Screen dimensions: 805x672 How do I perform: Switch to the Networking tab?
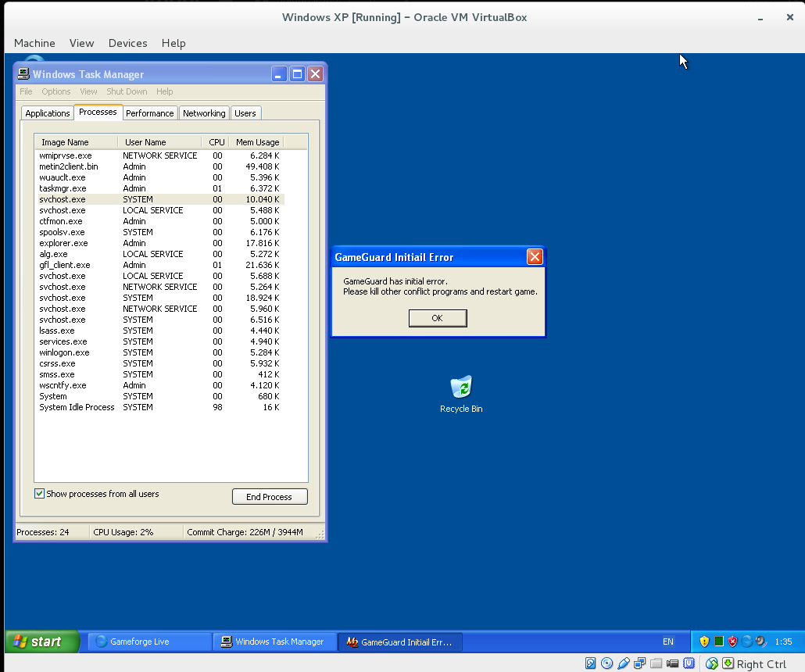point(204,113)
